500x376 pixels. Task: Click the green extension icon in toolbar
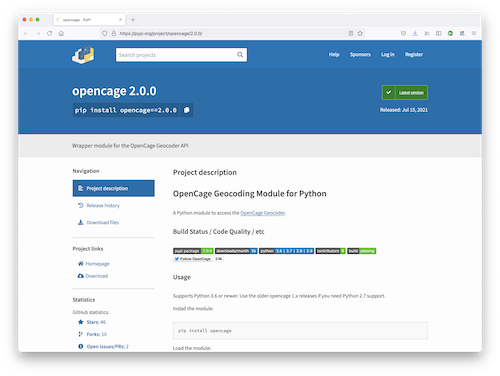pos(450,33)
